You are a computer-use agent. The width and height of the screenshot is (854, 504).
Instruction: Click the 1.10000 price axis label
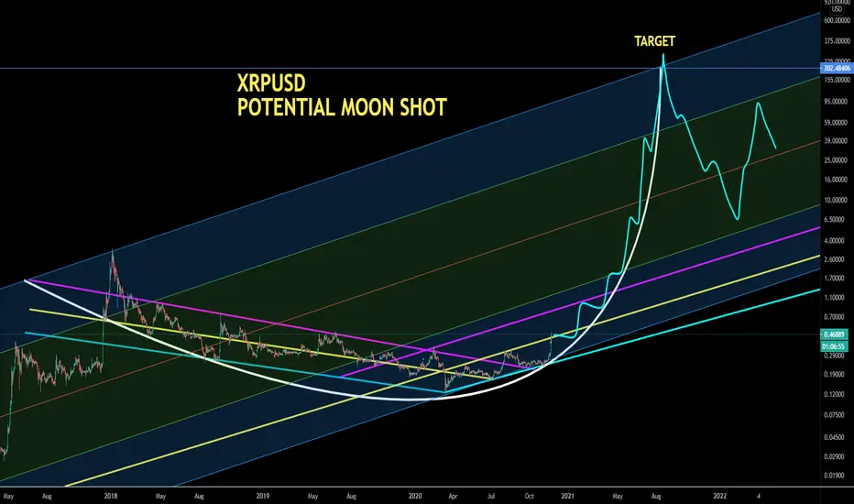coord(837,298)
